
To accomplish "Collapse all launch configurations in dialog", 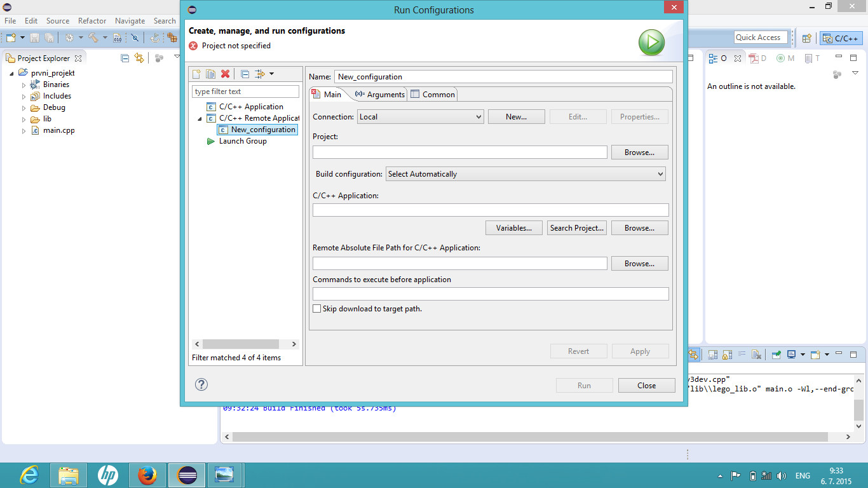I will (x=245, y=74).
